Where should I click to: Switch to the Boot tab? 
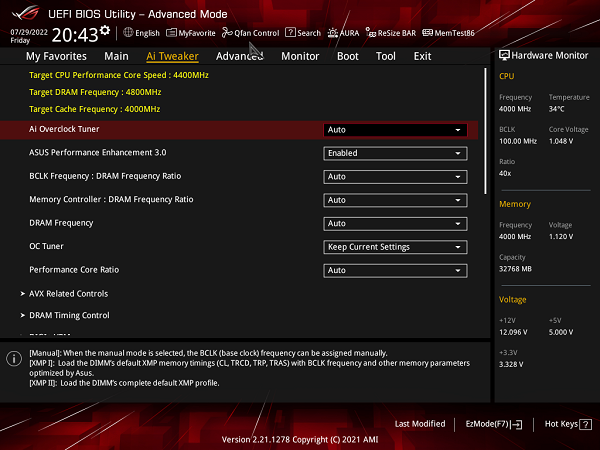click(x=347, y=57)
